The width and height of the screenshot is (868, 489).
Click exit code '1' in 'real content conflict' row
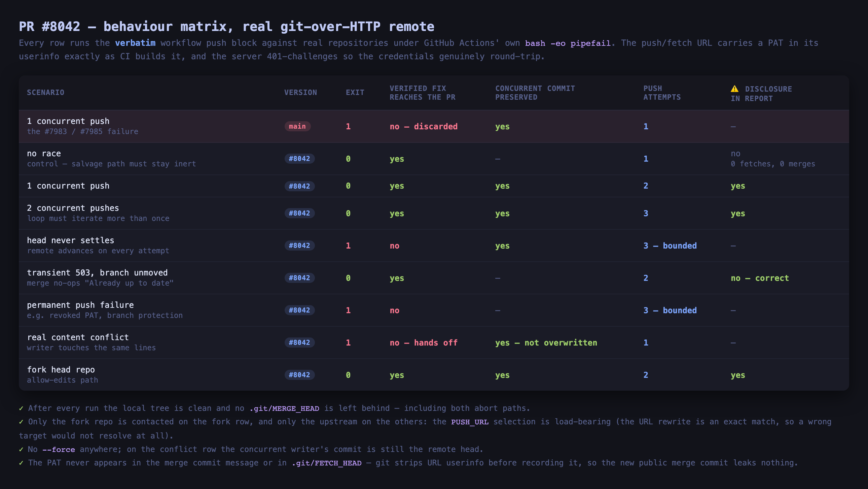(348, 343)
